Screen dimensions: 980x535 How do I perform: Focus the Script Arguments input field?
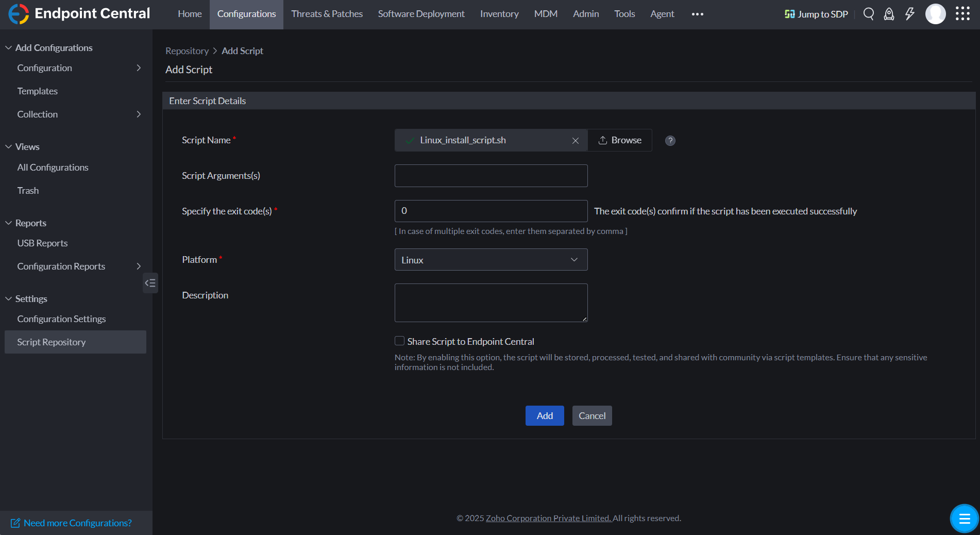(491, 176)
